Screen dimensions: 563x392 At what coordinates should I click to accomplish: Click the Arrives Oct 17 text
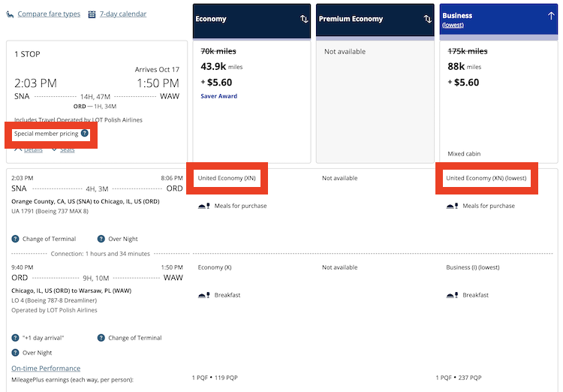tap(157, 69)
